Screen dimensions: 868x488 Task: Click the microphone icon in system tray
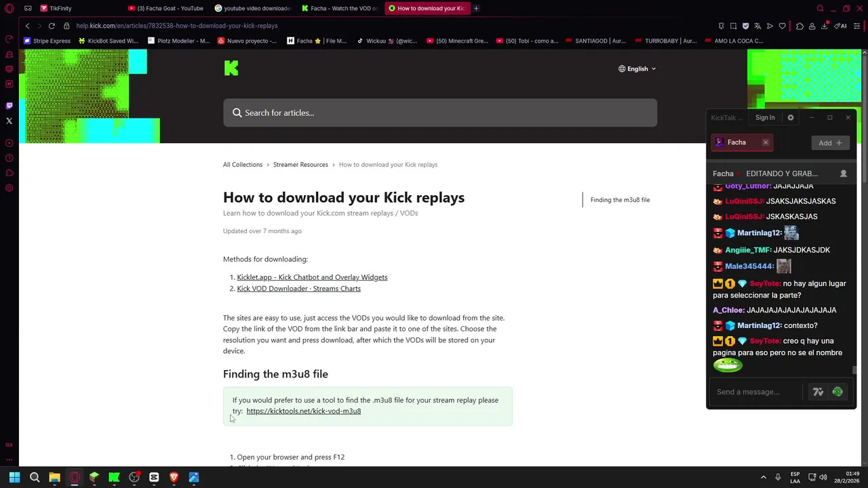pyautogui.click(x=778, y=477)
